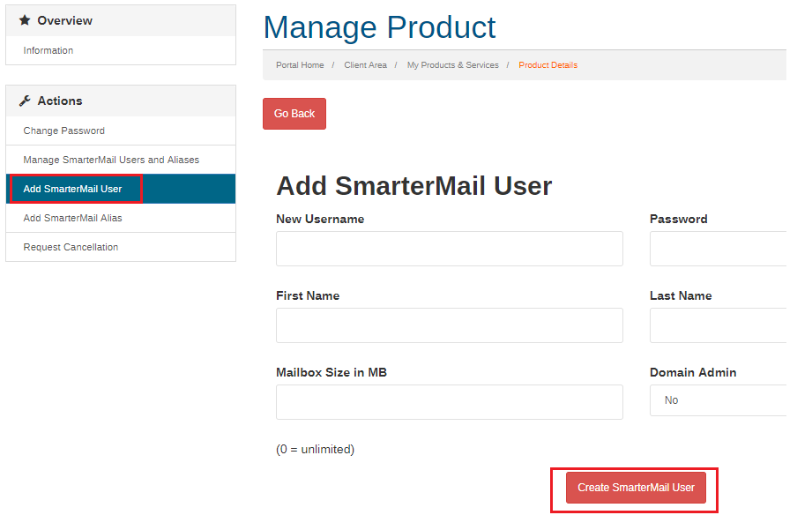Click the Add SmarterMail User form heading

point(413,185)
